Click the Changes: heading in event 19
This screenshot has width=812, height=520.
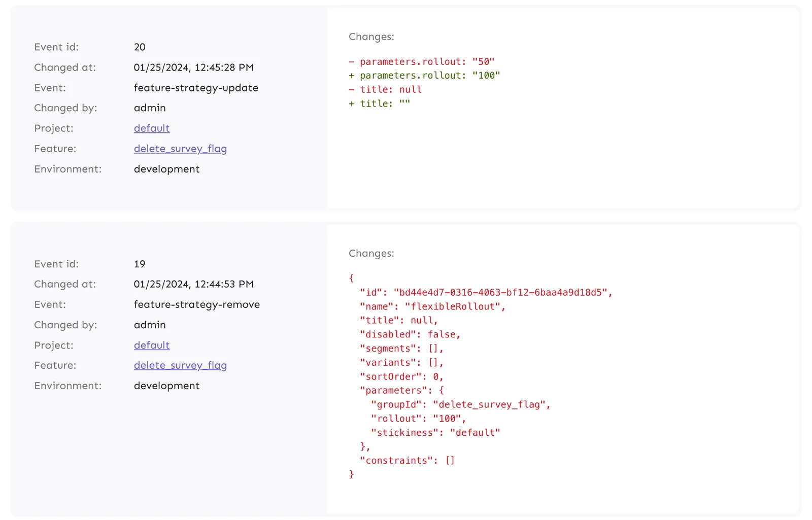(371, 253)
